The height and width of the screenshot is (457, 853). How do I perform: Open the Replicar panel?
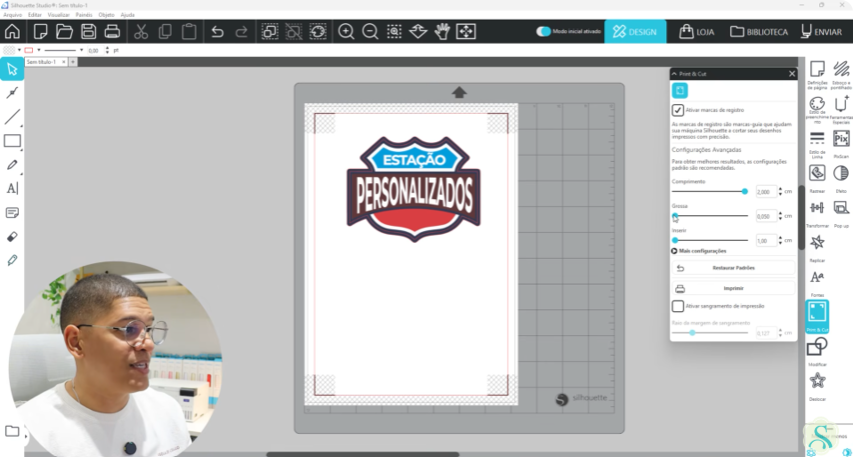[x=817, y=248]
